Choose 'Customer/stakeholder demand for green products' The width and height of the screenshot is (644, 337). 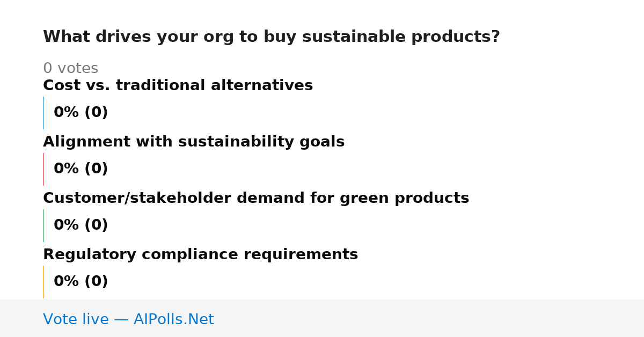point(256,198)
